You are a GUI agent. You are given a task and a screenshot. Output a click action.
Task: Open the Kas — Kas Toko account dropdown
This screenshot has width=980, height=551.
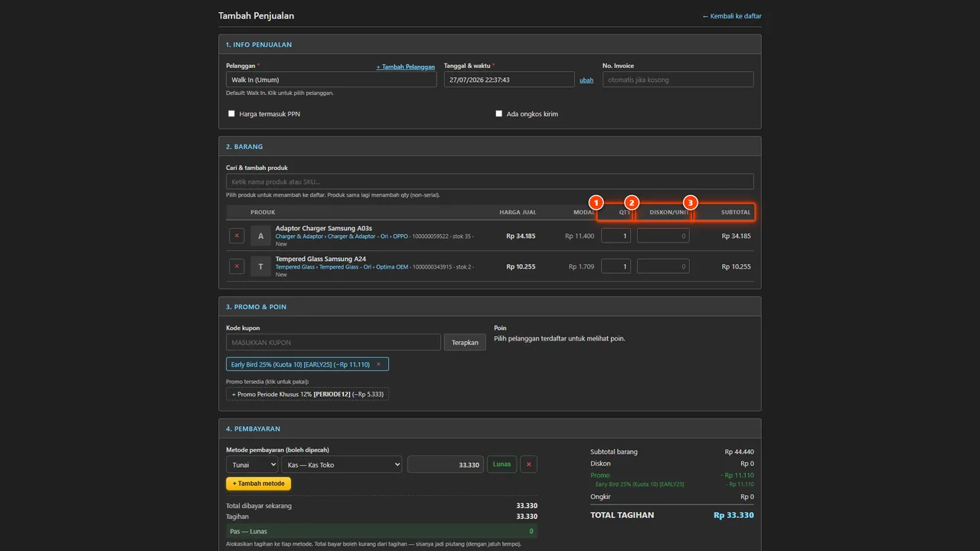coord(341,465)
